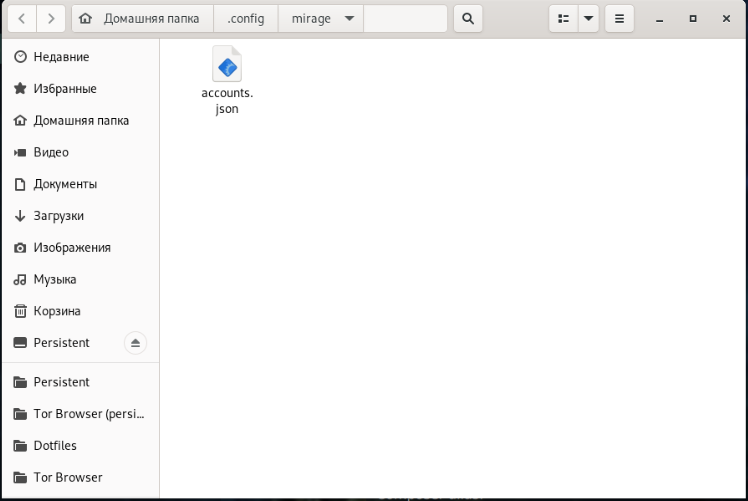
Task: Open Недавние in the sidebar
Action: (61, 57)
